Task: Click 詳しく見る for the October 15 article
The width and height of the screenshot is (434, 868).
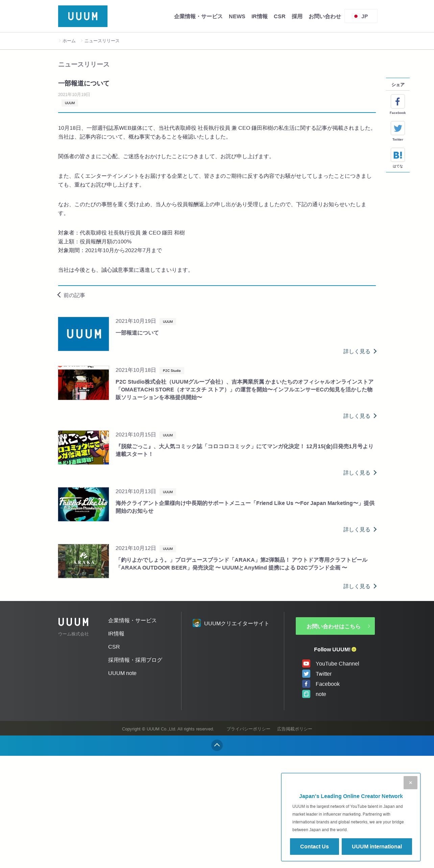Action: tap(360, 473)
